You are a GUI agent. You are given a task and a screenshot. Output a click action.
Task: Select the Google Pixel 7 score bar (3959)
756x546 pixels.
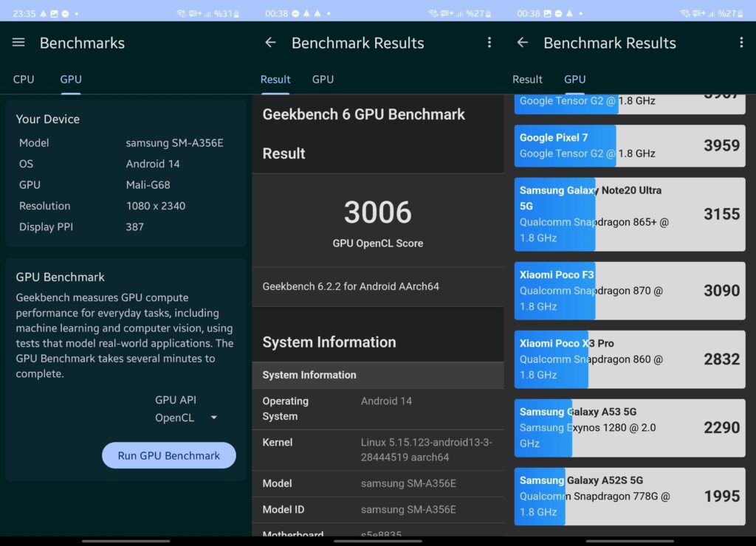(629, 145)
